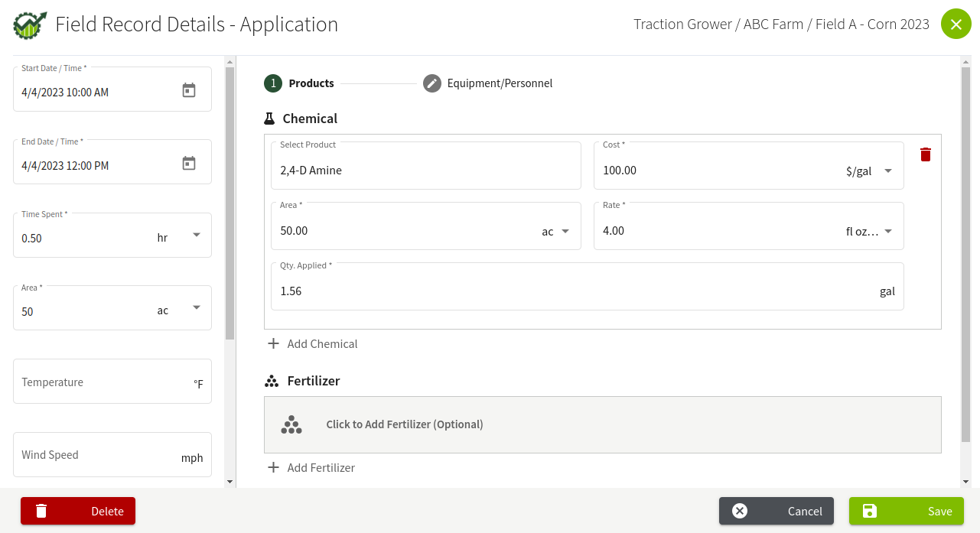Delete the 2,4-D Amine chemical row

click(x=926, y=154)
